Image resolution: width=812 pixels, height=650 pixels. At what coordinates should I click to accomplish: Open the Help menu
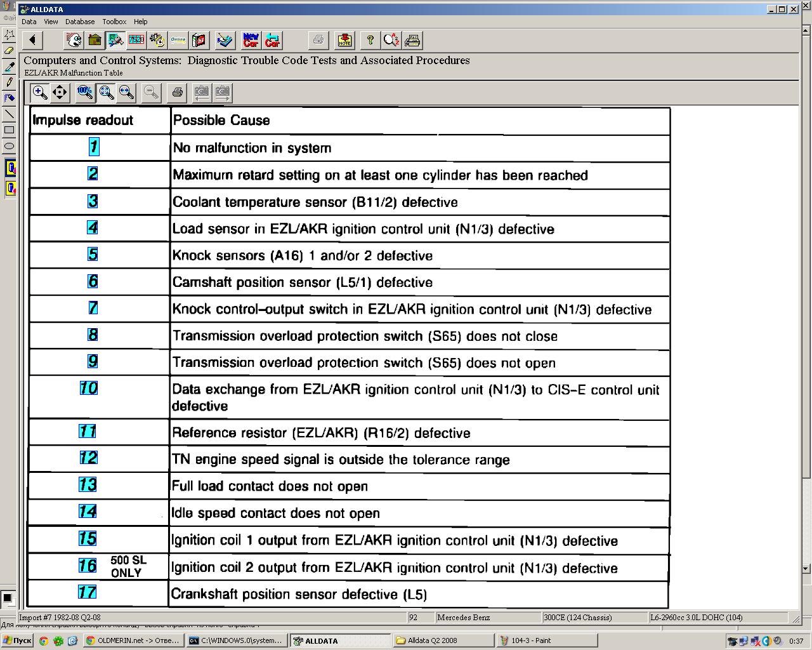[141, 22]
